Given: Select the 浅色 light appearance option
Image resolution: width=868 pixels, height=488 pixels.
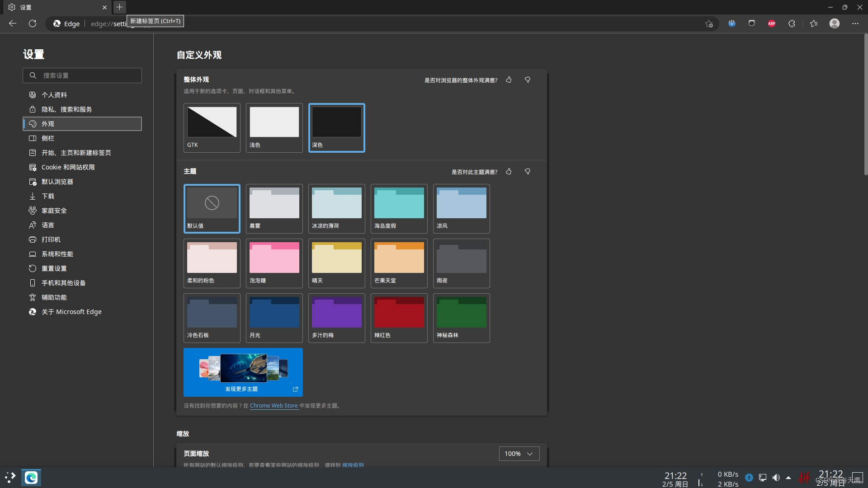Looking at the screenshot, I should [274, 127].
